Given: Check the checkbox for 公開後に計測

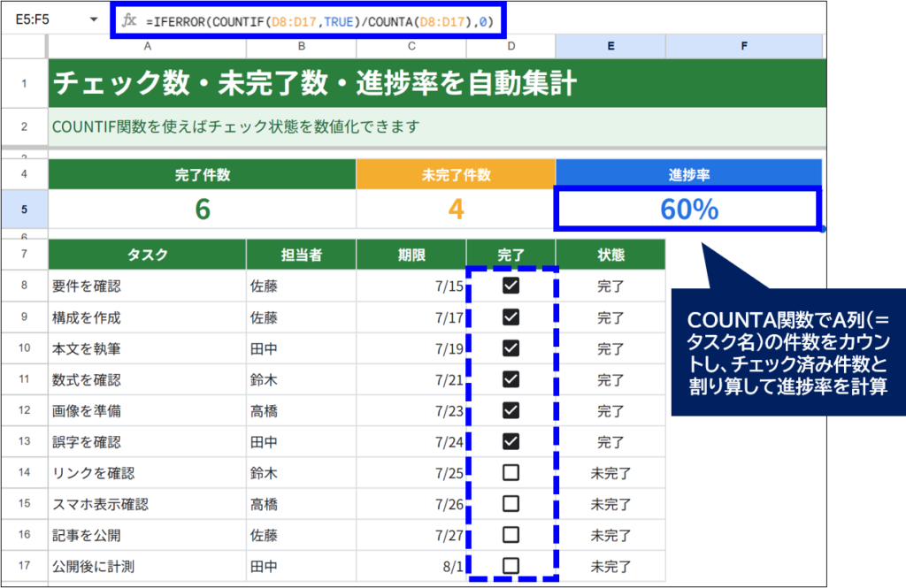Looking at the screenshot, I should 511,566.
